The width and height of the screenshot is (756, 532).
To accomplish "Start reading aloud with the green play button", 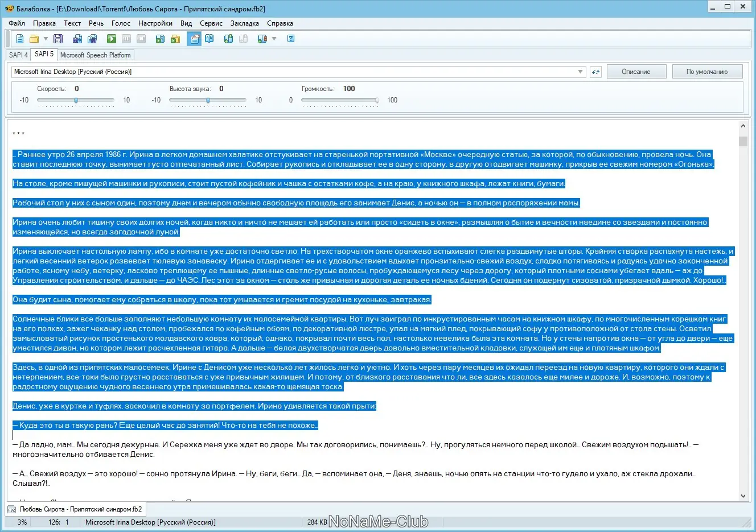I will point(112,39).
